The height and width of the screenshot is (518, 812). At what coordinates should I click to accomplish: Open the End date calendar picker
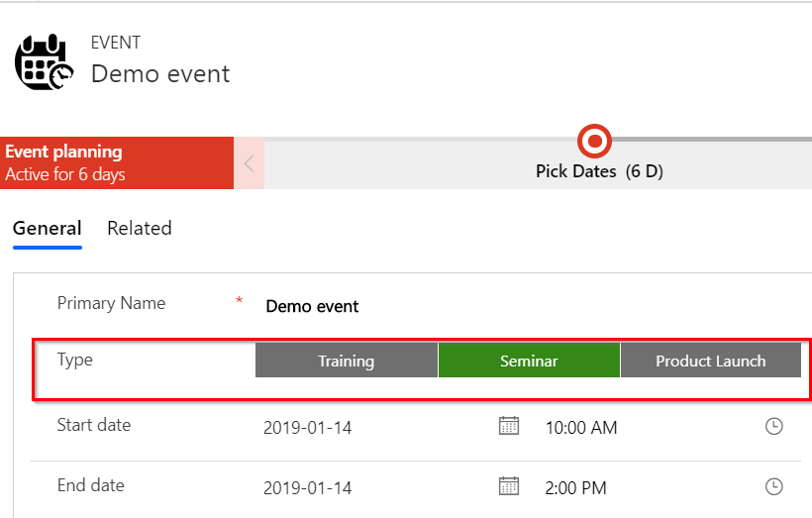coord(508,486)
